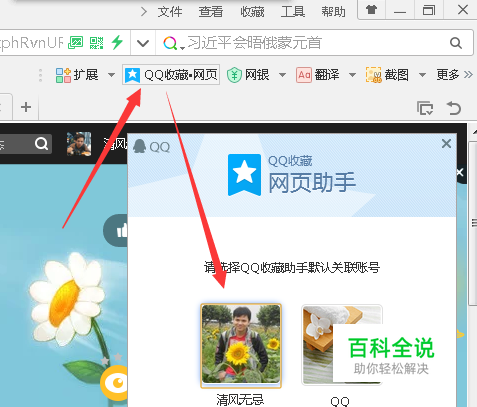Click the 截图 screenshot button
This screenshot has height=407, width=477.
click(x=387, y=75)
